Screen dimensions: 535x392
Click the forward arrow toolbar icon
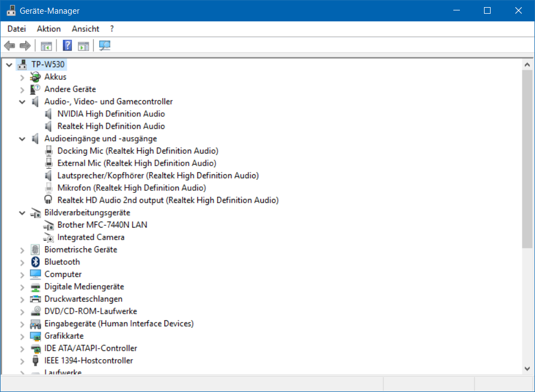point(25,46)
